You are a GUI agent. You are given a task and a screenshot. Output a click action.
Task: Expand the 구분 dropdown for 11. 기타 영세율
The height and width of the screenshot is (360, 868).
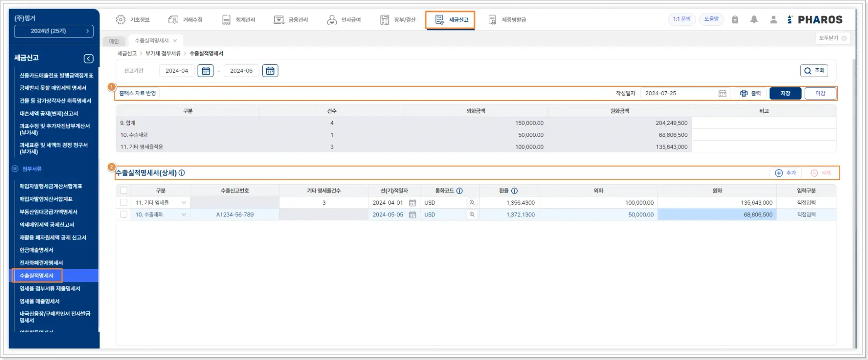click(x=184, y=203)
